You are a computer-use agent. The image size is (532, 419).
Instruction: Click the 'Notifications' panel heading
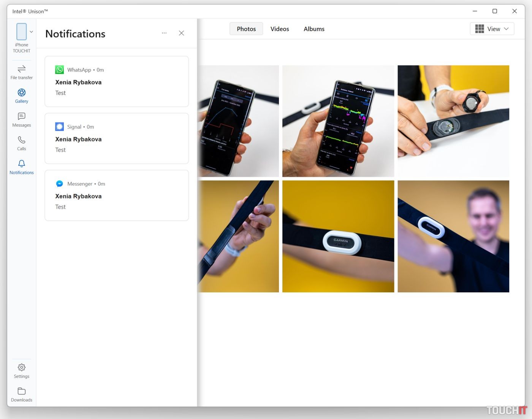tap(75, 34)
